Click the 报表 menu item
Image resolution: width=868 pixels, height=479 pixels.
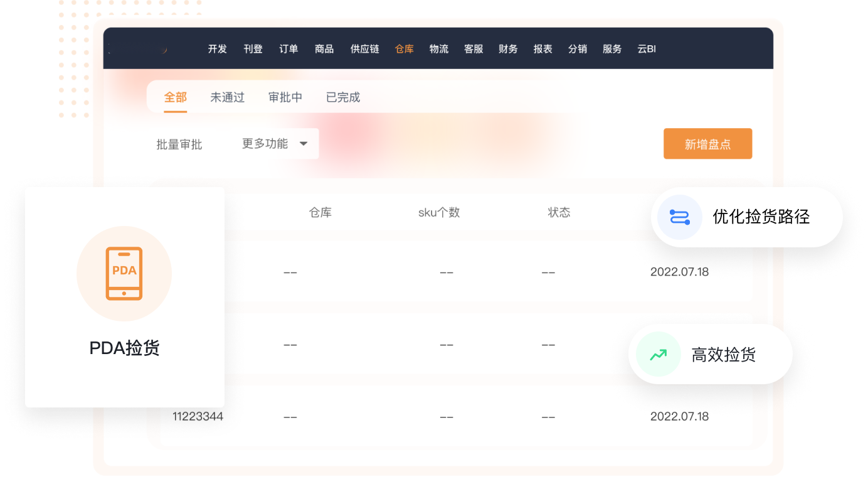pos(542,49)
